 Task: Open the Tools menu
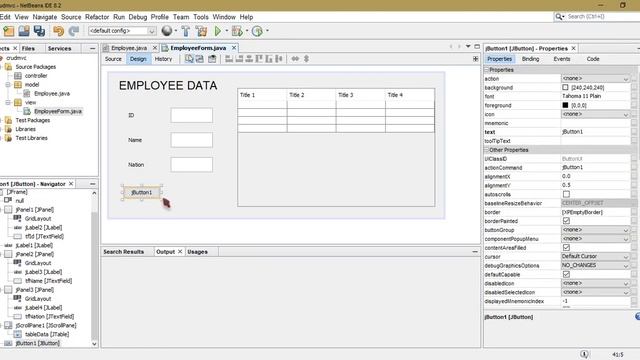tap(200, 17)
